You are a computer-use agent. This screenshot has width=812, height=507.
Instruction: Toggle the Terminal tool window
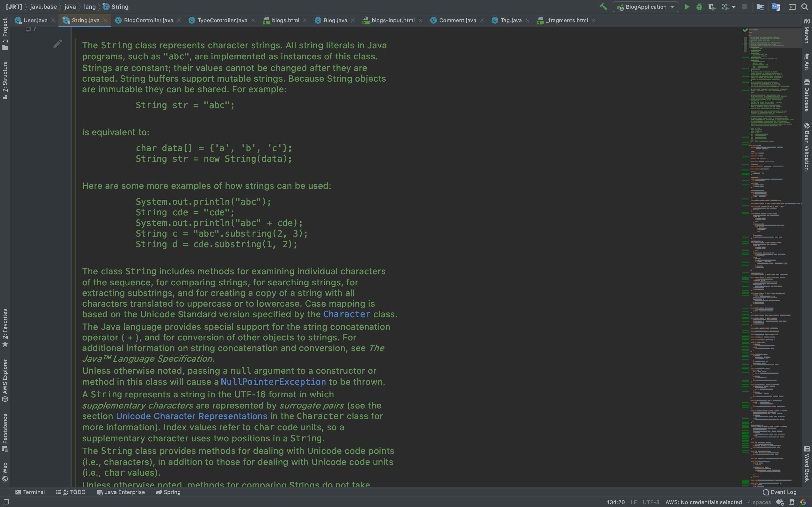pos(30,492)
